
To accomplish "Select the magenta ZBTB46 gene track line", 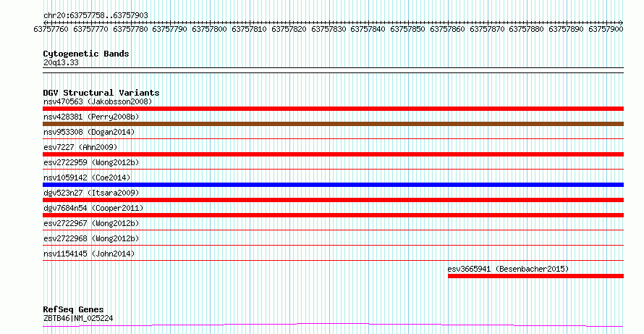I will [333, 325].
